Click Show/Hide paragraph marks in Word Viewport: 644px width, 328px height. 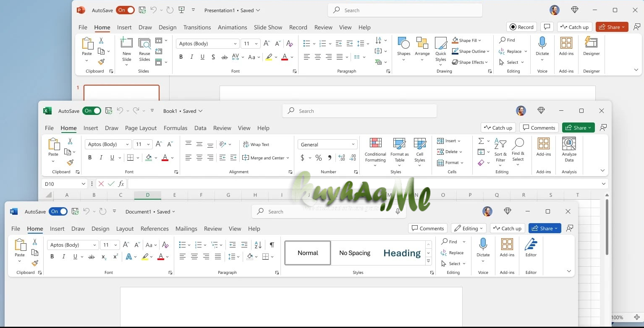(x=272, y=245)
